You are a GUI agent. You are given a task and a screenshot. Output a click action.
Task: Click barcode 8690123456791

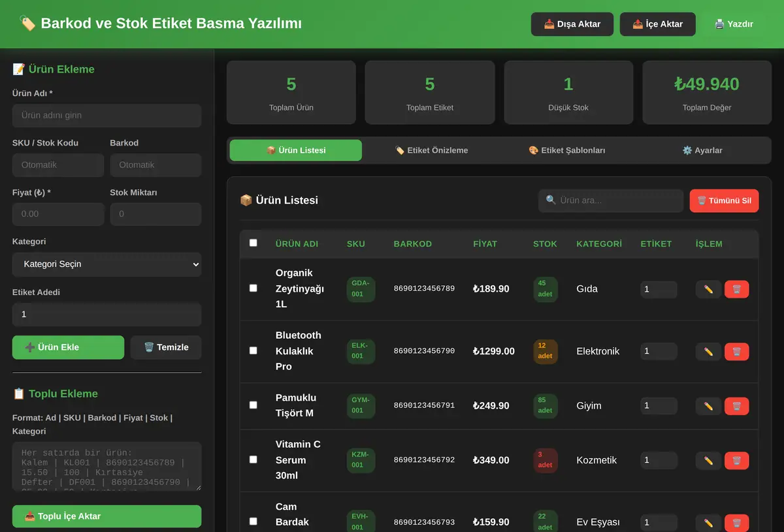coord(424,405)
